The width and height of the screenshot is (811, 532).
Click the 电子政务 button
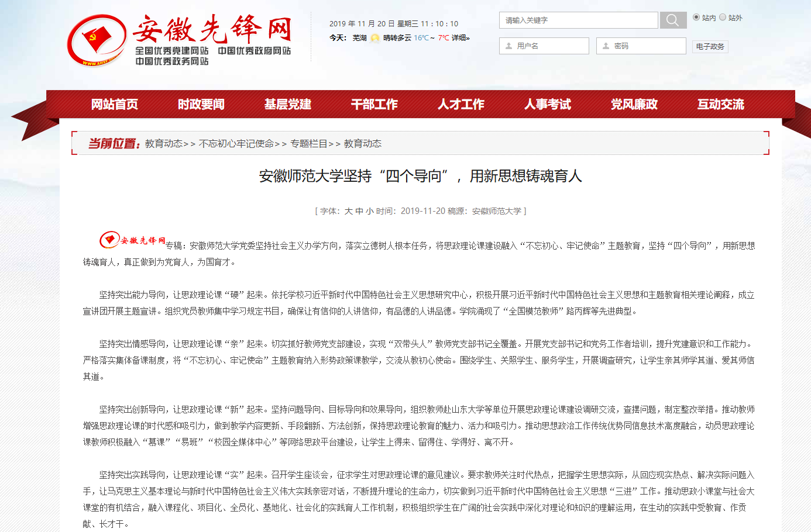pos(710,46)
